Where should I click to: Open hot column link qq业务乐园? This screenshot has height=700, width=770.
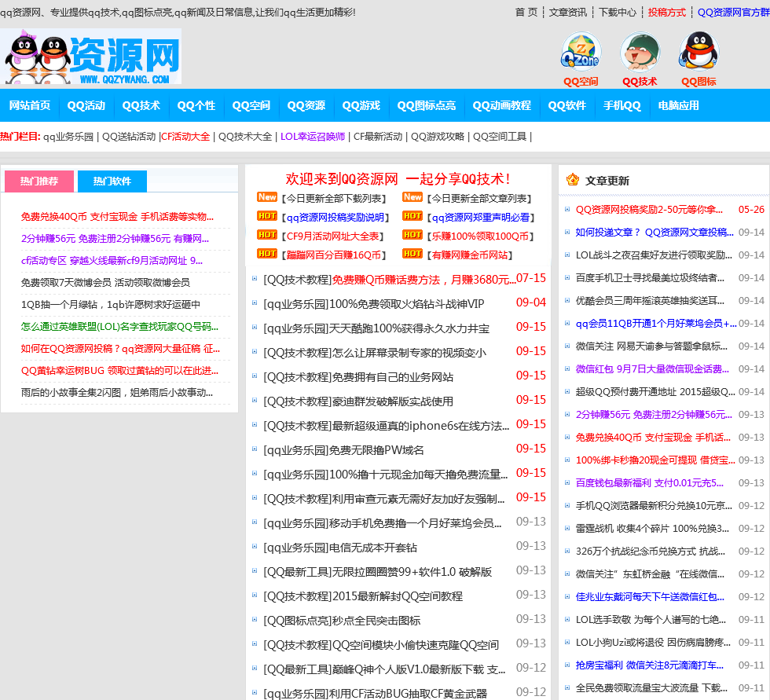(x=68, y=137)
